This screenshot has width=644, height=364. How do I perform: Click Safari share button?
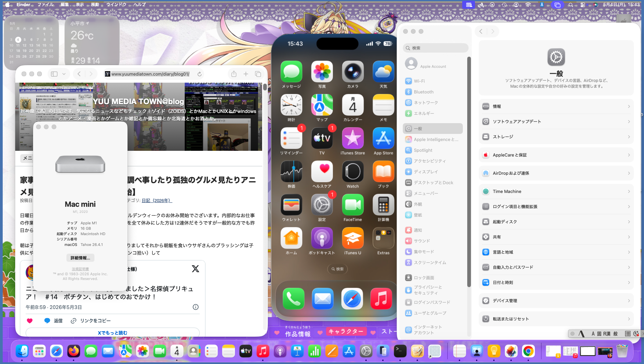[234, 74]
